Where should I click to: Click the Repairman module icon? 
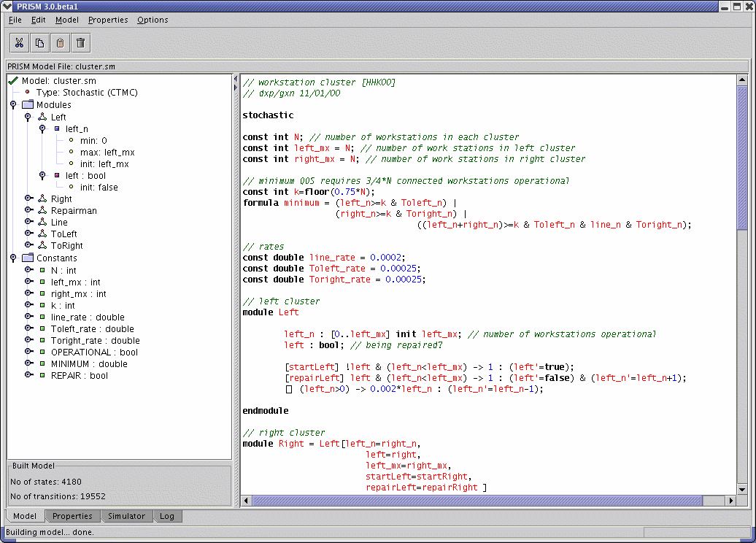point(43,211)
